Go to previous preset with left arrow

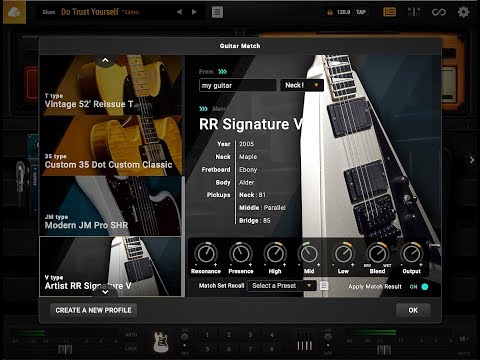[179, 12]
